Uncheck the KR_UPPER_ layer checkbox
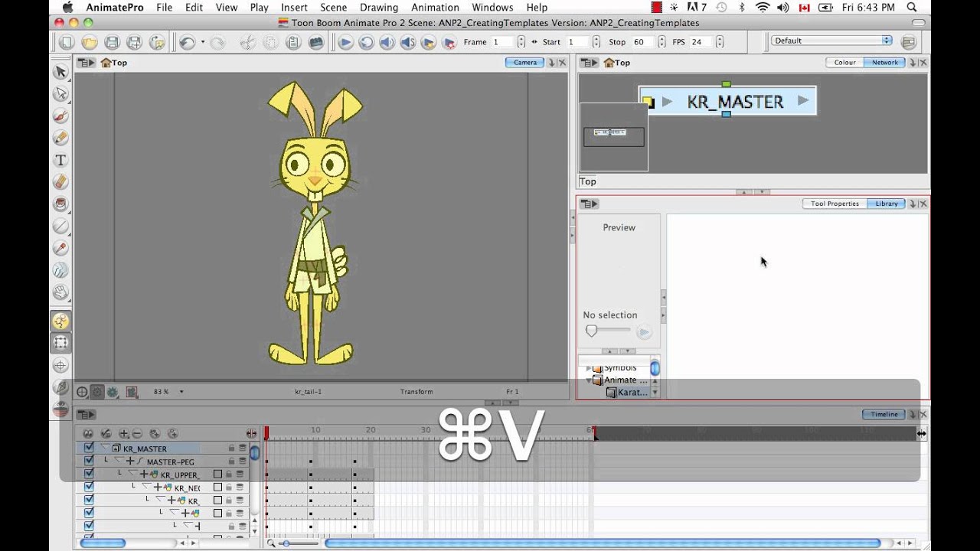The image size is (980, 551). pos(89,474)
